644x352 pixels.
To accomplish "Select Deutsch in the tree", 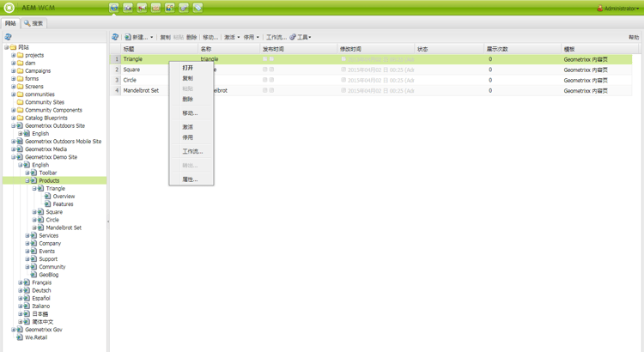I will [x=41, y=290].
